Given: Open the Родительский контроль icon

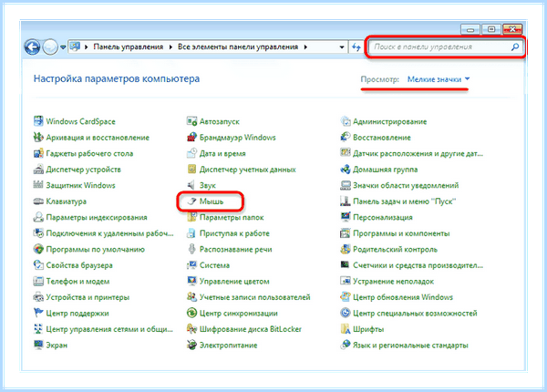Looking at the screenshot, I should click(x=345, y=249).
